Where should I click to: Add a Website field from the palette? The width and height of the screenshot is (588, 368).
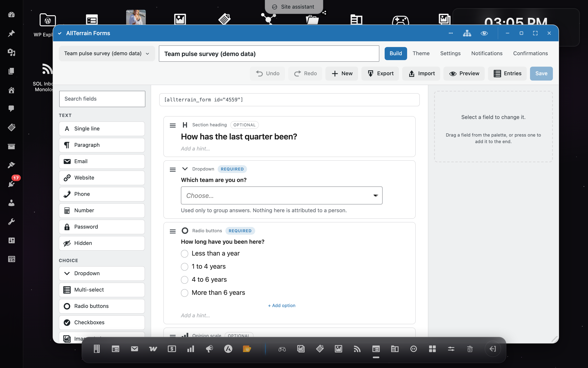point(102,178)
